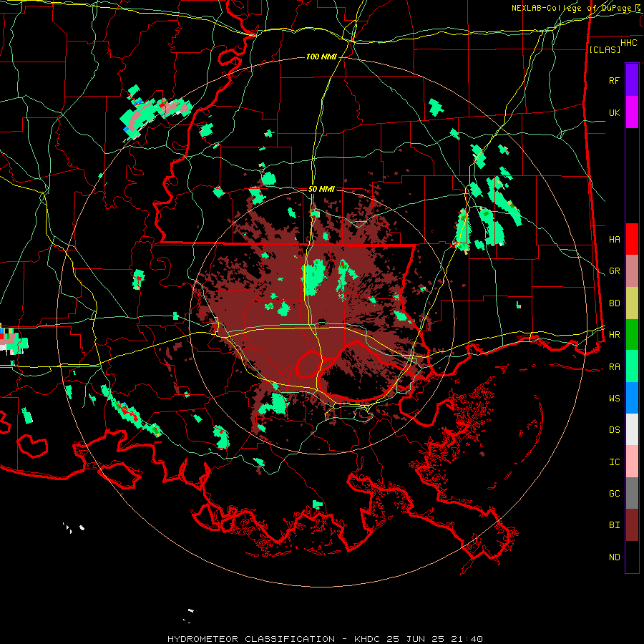The image size is (644, 644).
Task: Click the DS white legend swatch
Action: point(632,429)
